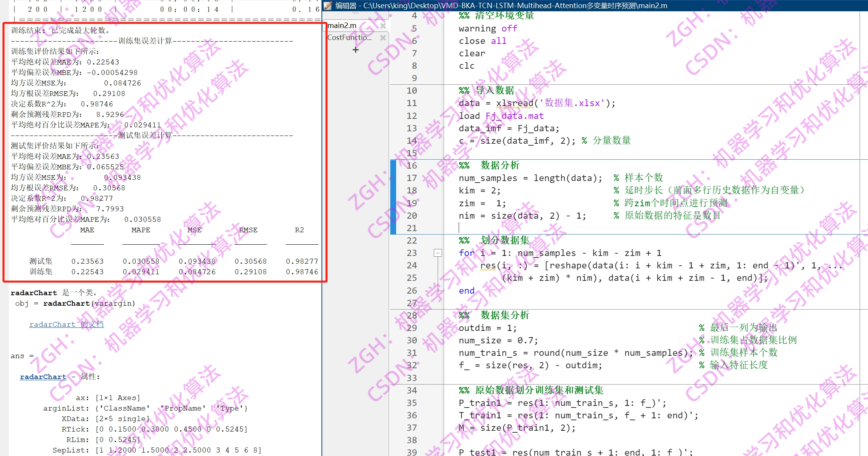Click line number 24 in the gutter
The width and height of the screenshot is (868, 456).
412,265
